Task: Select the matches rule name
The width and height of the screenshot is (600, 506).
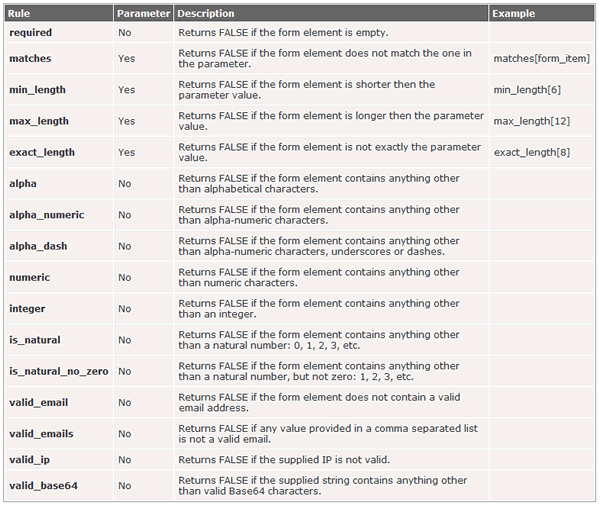Action: coord(30,59)
